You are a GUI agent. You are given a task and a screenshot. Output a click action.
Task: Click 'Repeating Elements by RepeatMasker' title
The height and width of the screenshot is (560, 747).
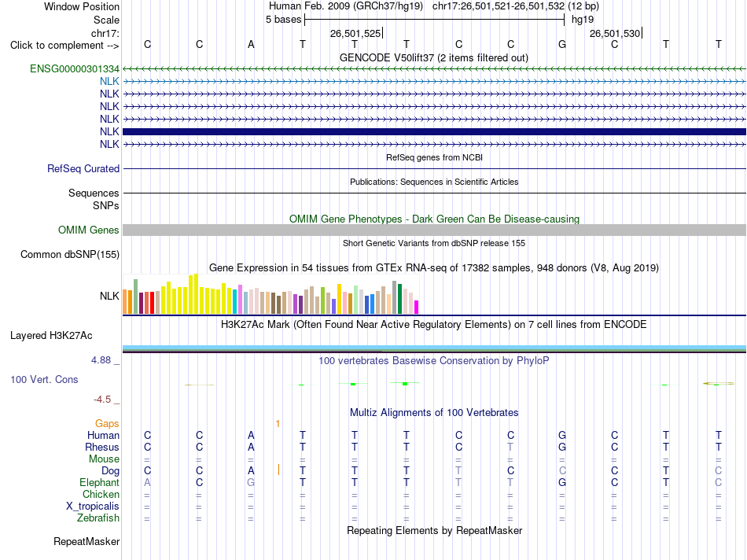435,530
